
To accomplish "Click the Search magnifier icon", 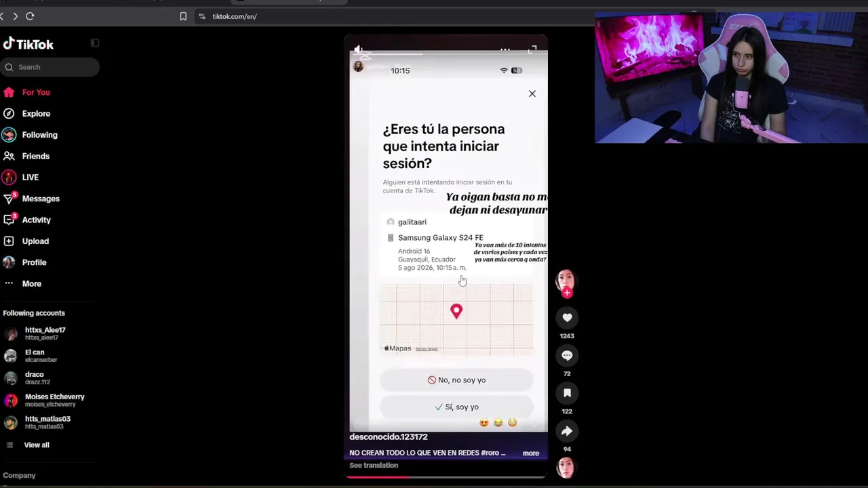I will tap(9, 67).
